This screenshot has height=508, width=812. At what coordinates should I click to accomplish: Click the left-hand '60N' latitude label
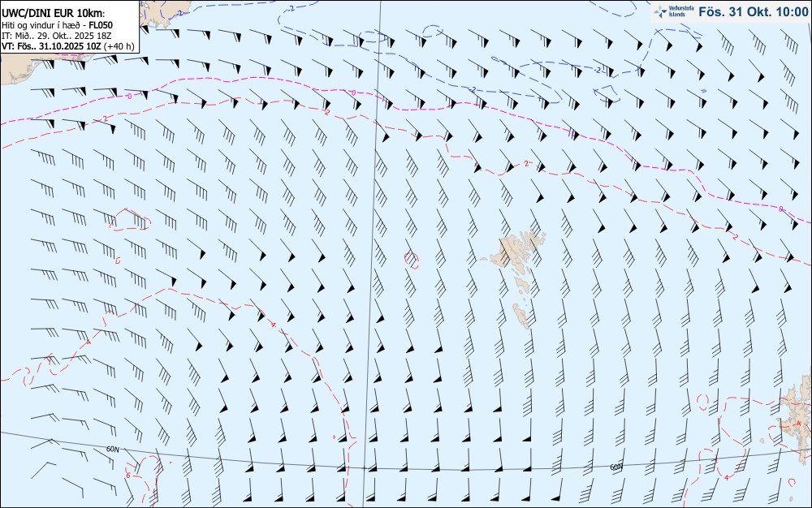(112, 449)
